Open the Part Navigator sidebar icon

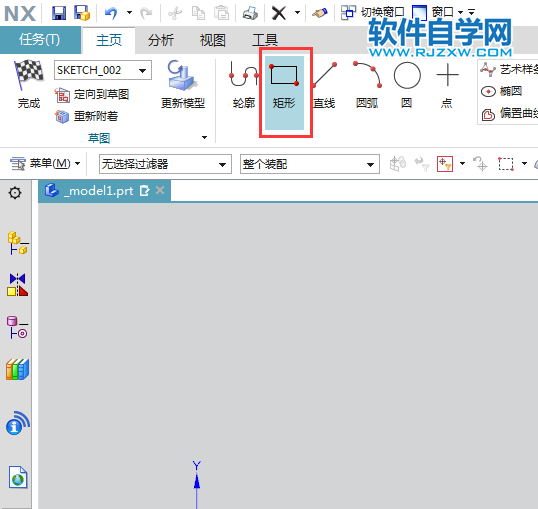[17, 327]
